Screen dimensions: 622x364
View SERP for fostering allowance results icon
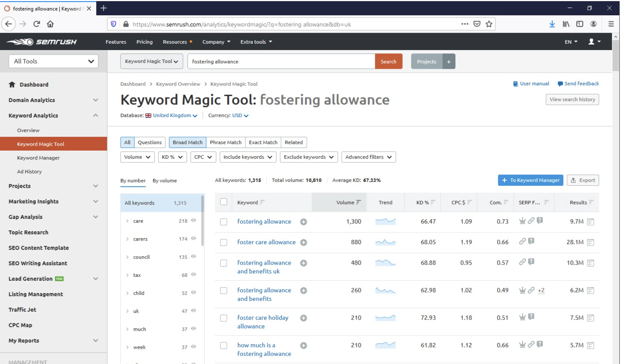point(590,222)
